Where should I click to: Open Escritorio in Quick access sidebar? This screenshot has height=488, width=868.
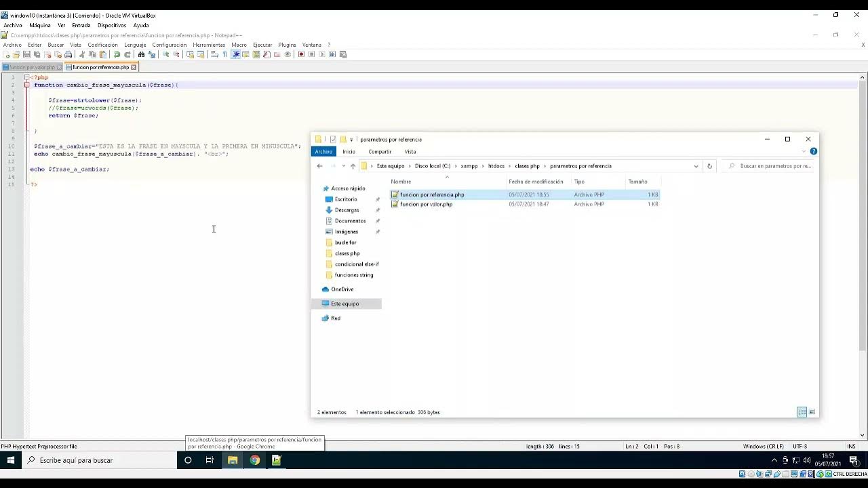click(346, 199)
